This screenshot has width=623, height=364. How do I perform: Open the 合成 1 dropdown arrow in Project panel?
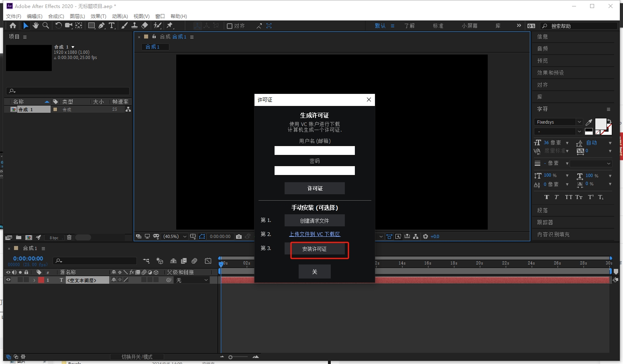[x=73, y=47]
